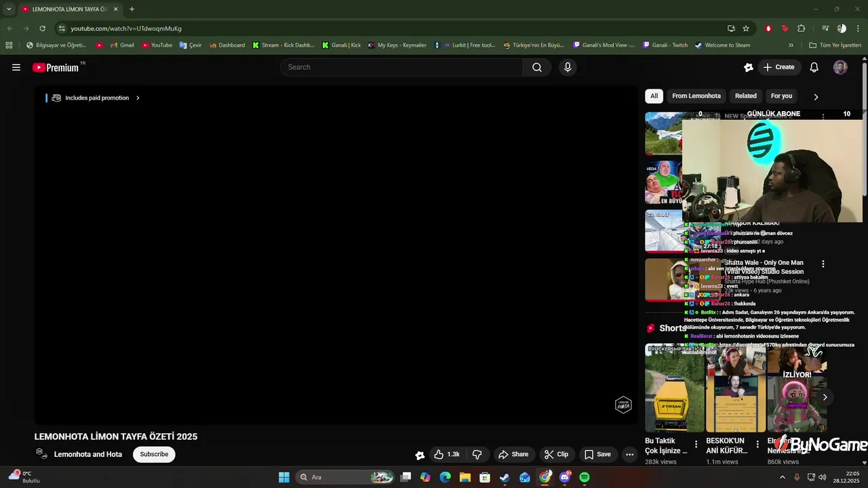Show more filter chips with arrow
The height and width of the screenshot is (488, 868).
816,97
